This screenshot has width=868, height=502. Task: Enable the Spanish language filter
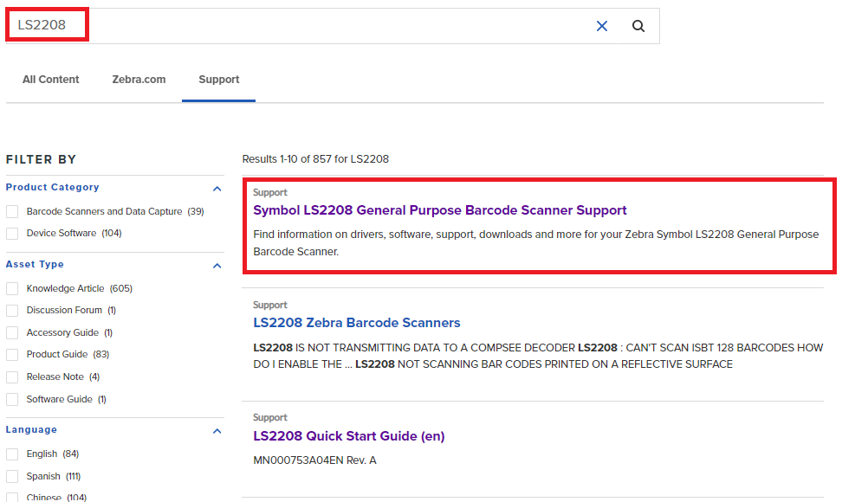12,475
